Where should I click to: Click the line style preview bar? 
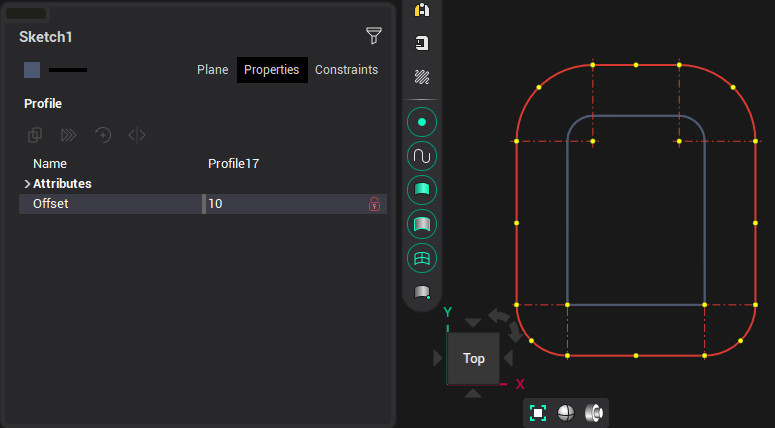pos(68,70)
